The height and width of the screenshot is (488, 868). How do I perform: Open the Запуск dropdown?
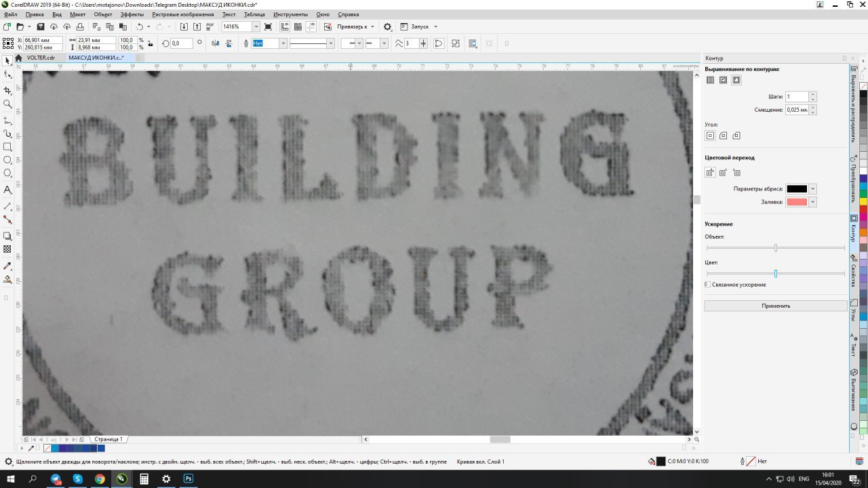[435, 26]
